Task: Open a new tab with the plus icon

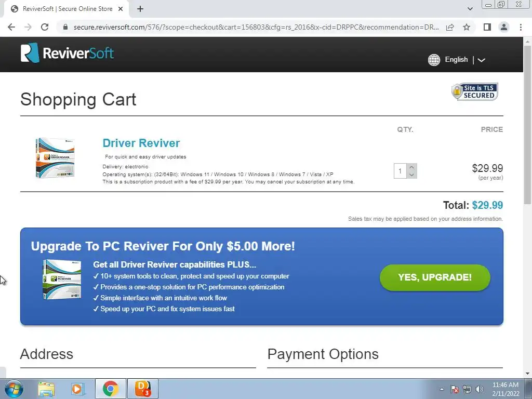Action: (x=140, y=9)
